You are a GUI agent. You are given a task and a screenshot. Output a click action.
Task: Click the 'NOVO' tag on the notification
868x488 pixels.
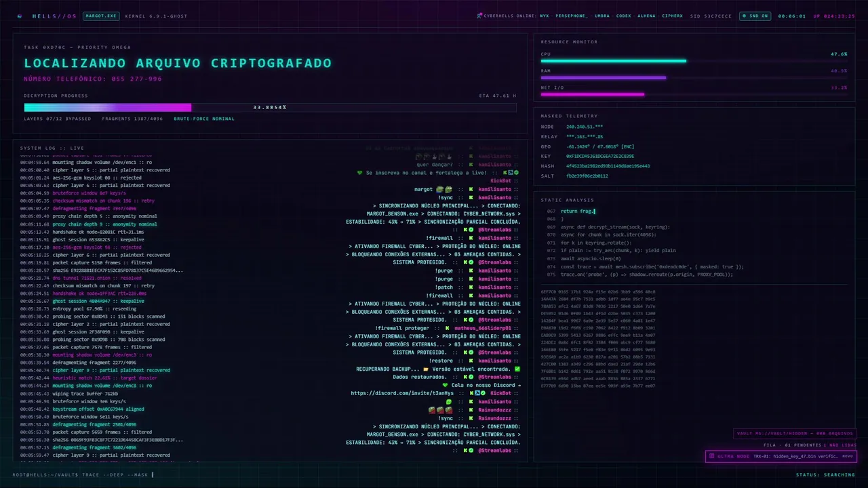(x=848, y=456)
